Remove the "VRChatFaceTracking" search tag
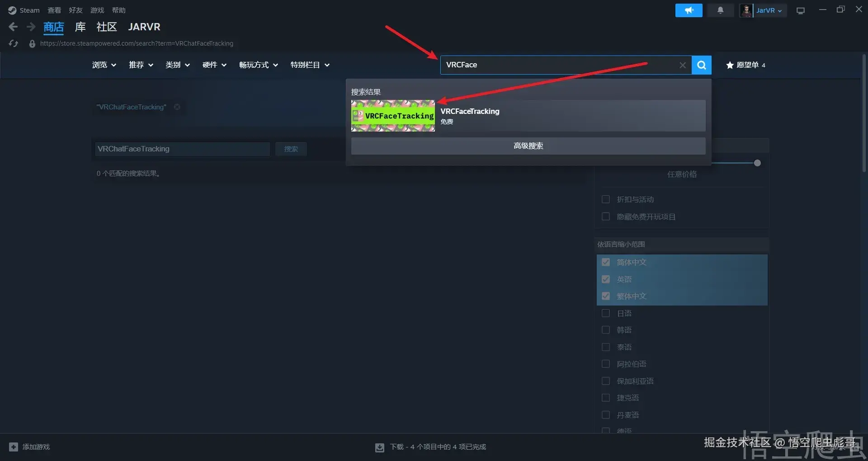Image resolution: width=868 pixels, height=461 pixels. (x=177, y=107)
